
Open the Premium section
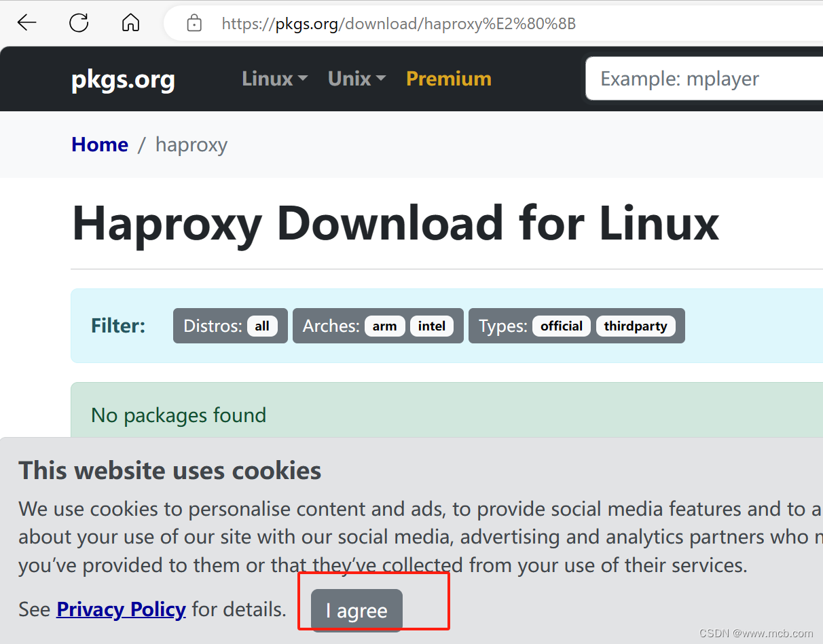(448, 79)
